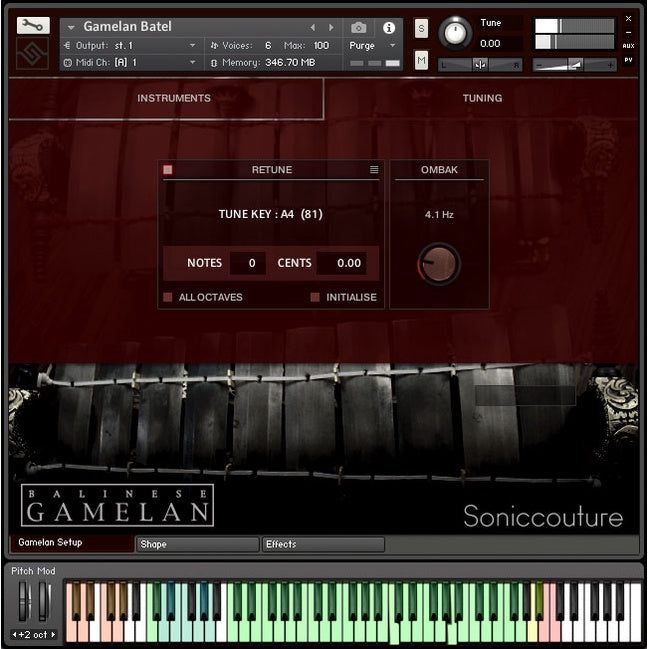This screenshot has width=649, height=649.
Task: Switch to the INSTRUMENTS tab
Action: pyautogui.click(x=174, y=98)
